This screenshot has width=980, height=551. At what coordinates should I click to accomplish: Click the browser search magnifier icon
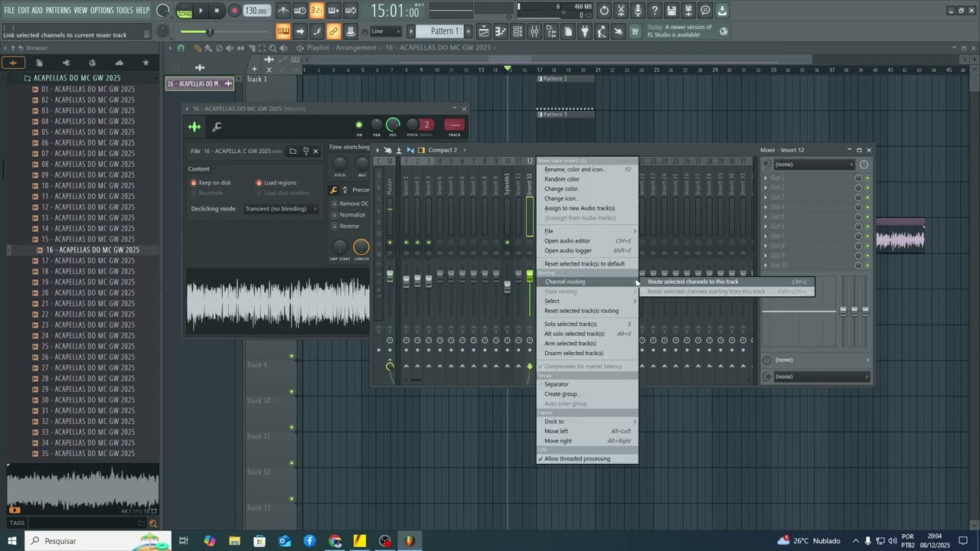click(x=153, y=523)
